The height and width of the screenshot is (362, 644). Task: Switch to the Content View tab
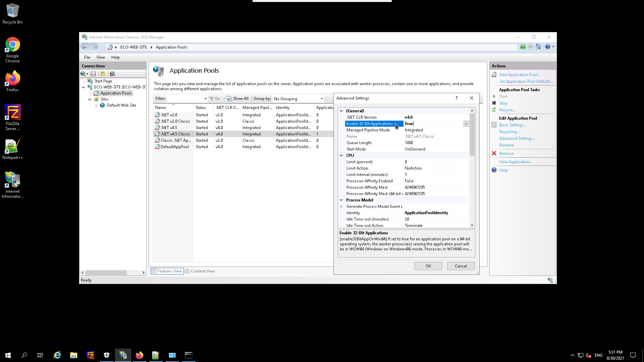tap(200, 271)
